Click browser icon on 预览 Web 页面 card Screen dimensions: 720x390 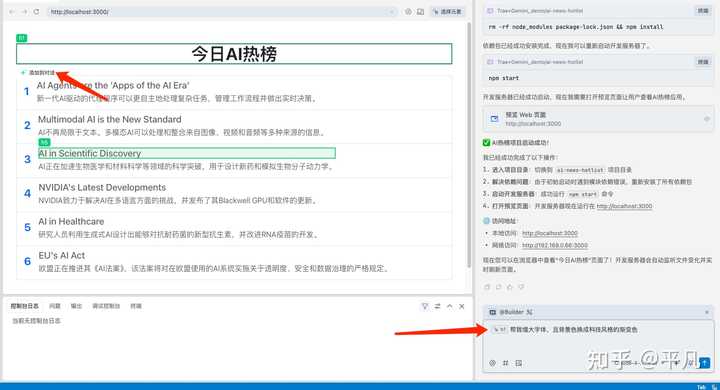coord(494,119)
